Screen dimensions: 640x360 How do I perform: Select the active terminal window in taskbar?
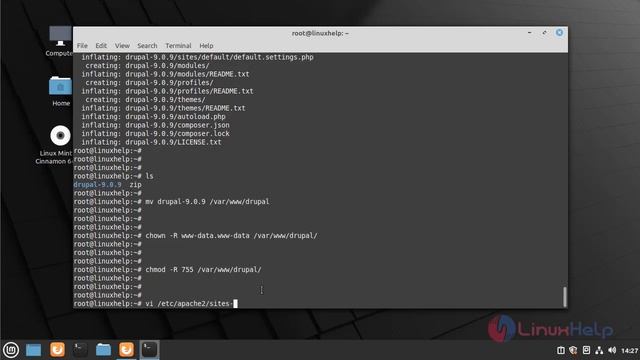point(149,350)
